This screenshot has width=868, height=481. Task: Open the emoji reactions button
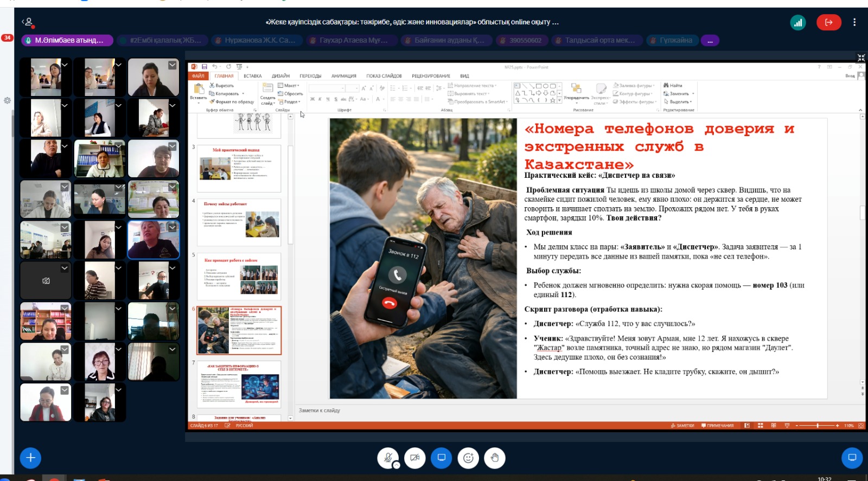(468, 458)
